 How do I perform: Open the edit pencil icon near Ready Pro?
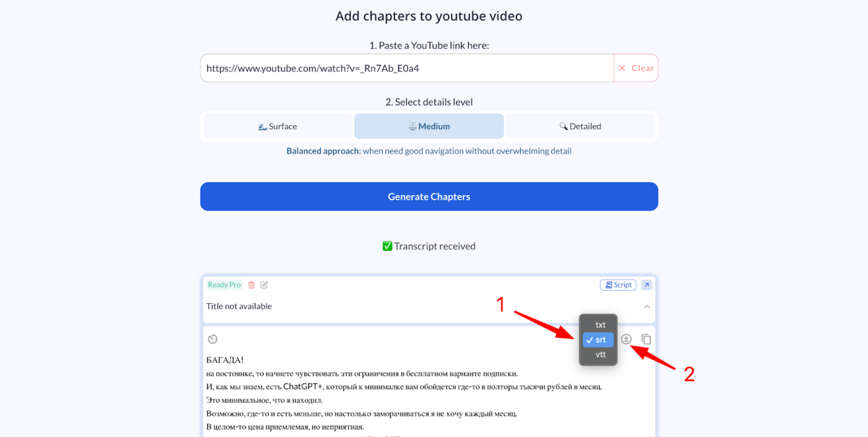(263, 285)
